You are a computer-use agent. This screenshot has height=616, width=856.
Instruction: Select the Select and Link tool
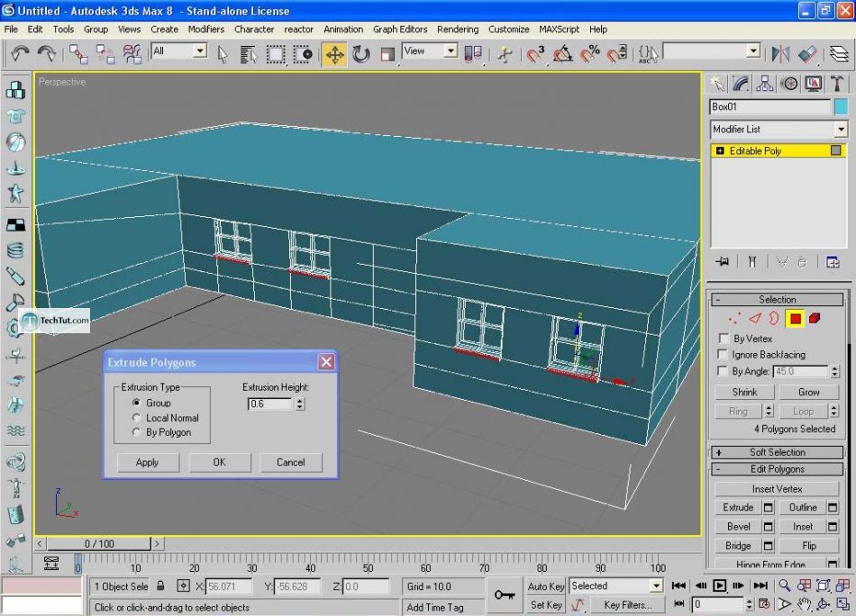[x=78, y=54]
